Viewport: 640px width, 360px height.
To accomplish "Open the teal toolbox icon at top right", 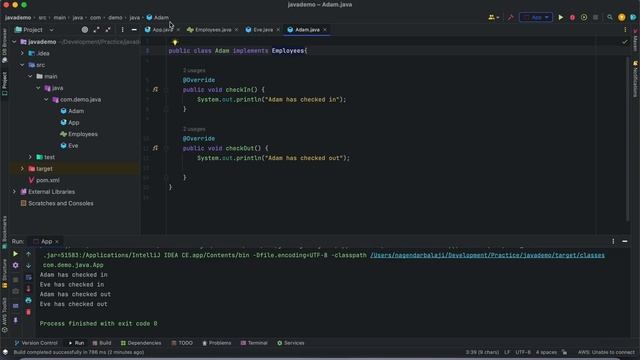I will pos(633,18).
